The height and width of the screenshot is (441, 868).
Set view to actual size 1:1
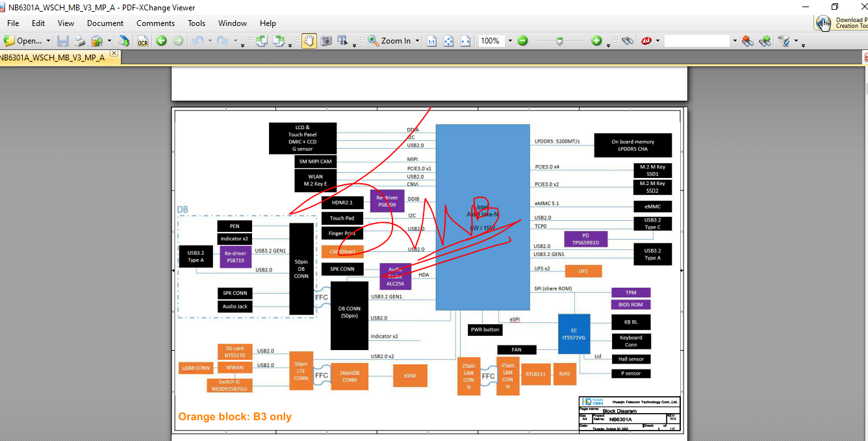coord(431,40)
